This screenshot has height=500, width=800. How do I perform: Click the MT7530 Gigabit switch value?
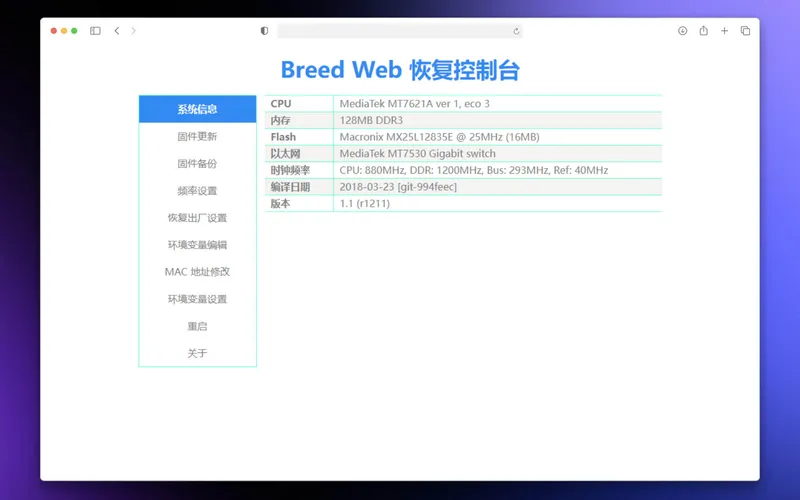pyautogui.click(x=417, y=154)
